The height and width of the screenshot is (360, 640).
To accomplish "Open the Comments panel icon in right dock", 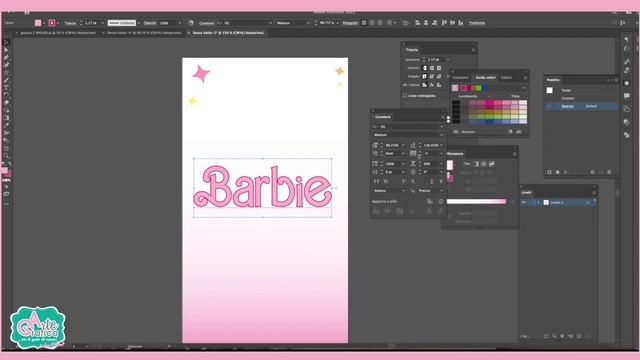I will click(x=627, y=96).
